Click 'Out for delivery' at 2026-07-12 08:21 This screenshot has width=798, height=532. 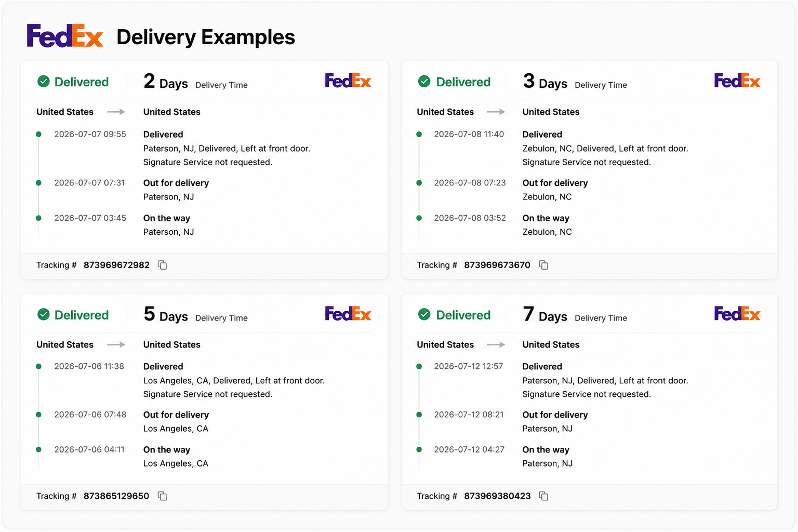point(555,415)
